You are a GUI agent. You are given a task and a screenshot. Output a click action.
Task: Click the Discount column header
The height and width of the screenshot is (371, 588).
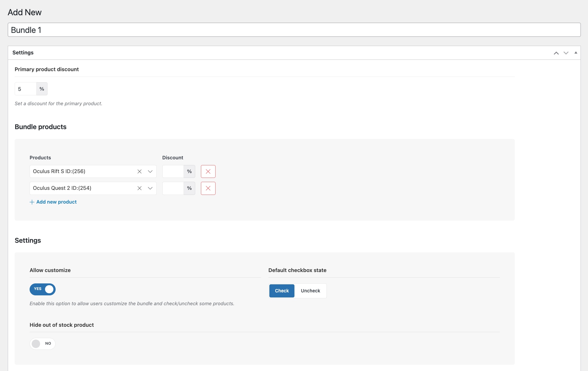point(173,158)
